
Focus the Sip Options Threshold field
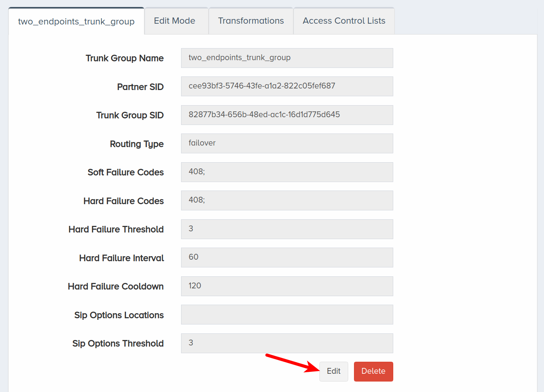point(287,343)
